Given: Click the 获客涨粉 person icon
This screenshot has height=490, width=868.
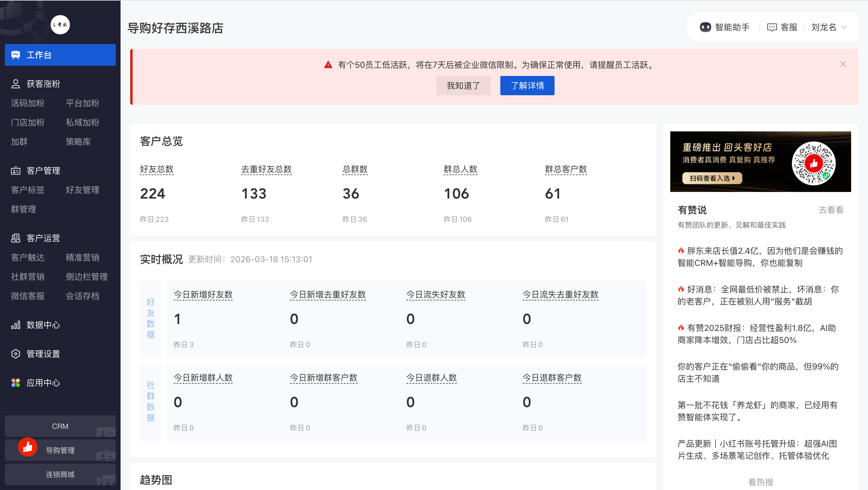Looking at the screenshot, I should (15, 84).
